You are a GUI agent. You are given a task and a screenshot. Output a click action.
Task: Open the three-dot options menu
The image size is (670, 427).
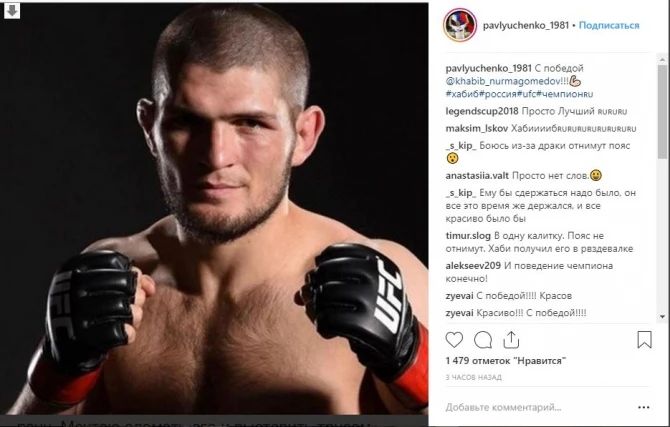pos(644,407)
